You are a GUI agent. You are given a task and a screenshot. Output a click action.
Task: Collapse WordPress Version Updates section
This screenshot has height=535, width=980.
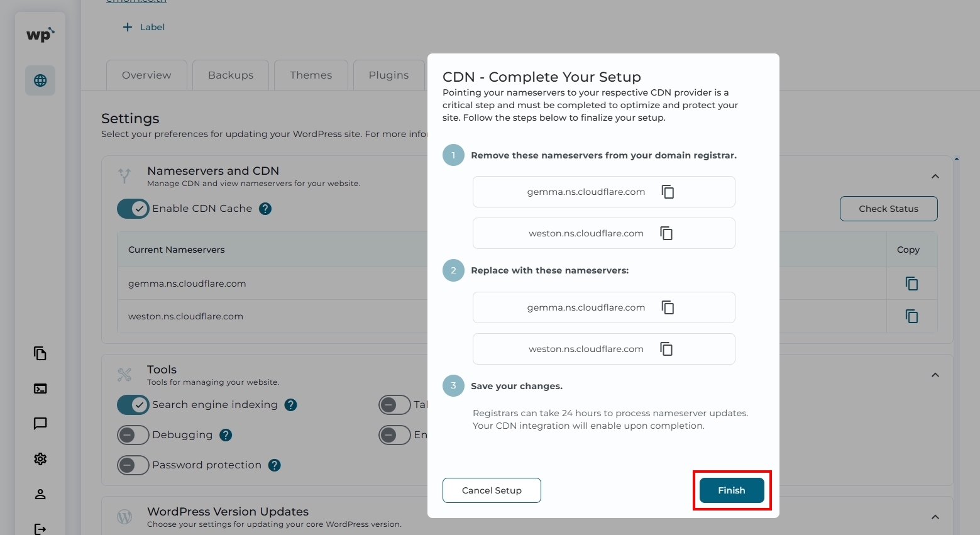(935, 517)
